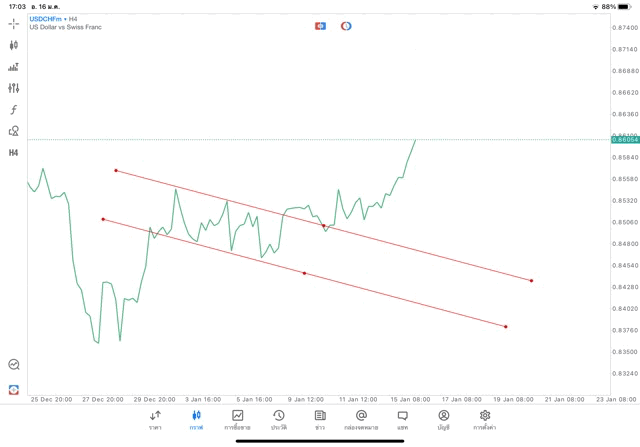This screenshot has width=640, height=447.
Task: Open the drawing objects shapes tool
Action: tap(14, 131)
